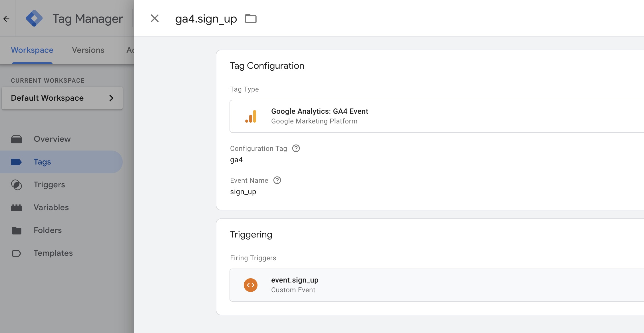Viewport: 644px width, 333px height.
Task: Switch to the Versions tab
Action: (x=88, y=50)
